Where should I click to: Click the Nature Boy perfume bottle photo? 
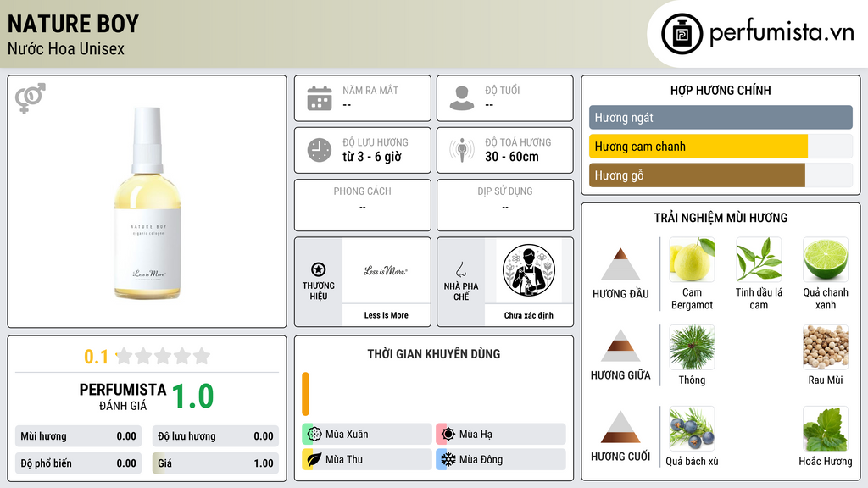tap(147, 202)
